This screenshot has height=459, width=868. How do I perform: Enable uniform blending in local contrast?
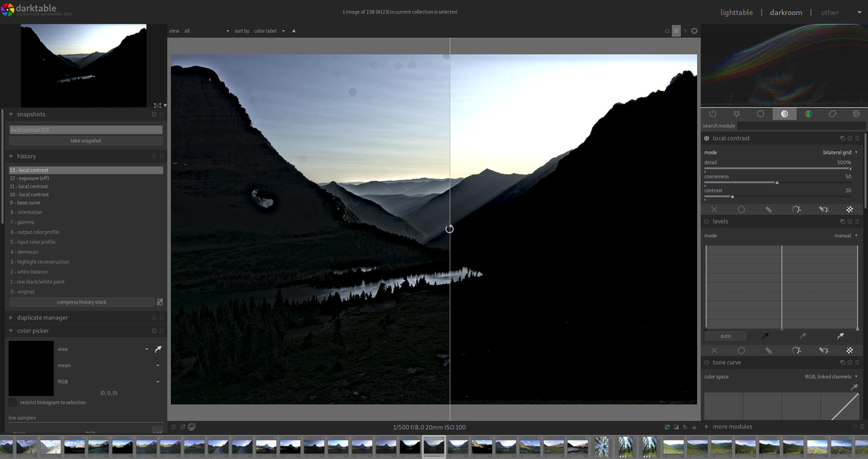pos(741,209)
